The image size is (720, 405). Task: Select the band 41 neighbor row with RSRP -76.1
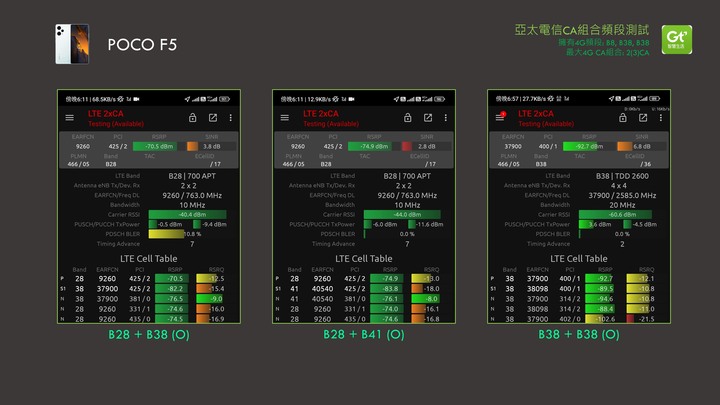tap(364, 299)
